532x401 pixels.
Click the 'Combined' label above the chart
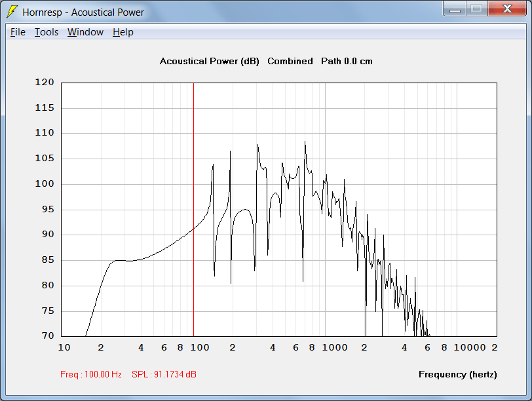(290, 61)
